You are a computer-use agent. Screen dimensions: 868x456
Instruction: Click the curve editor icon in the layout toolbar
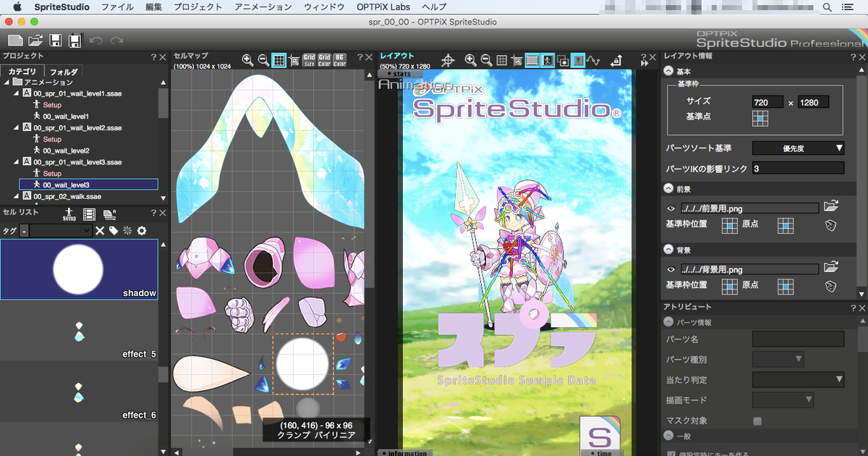pos(594,61)
